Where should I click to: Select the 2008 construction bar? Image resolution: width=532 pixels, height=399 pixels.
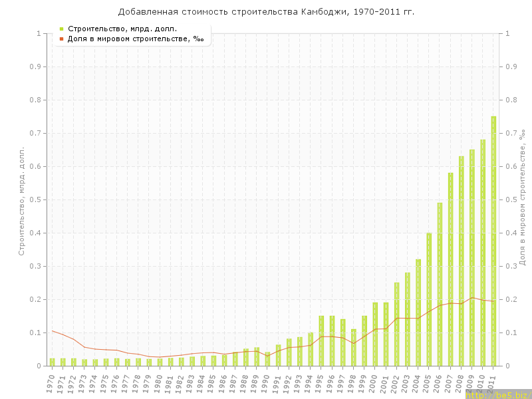(x=462, y=261)
